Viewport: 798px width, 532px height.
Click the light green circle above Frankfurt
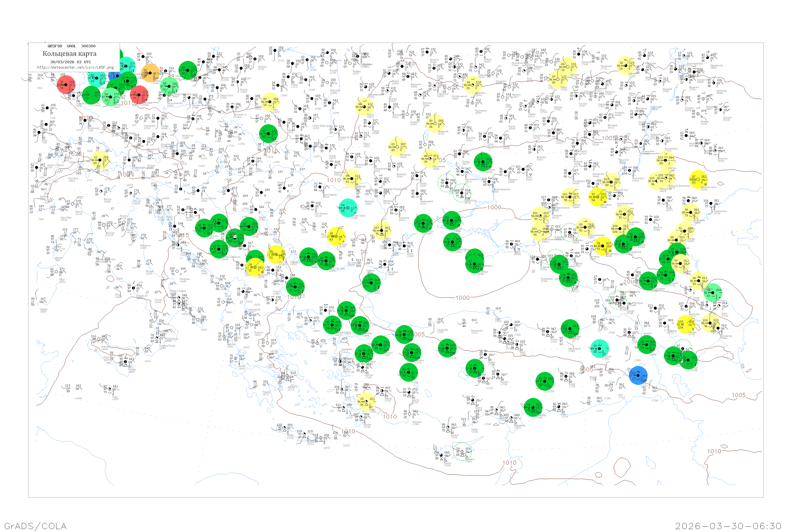click(111, 97)
